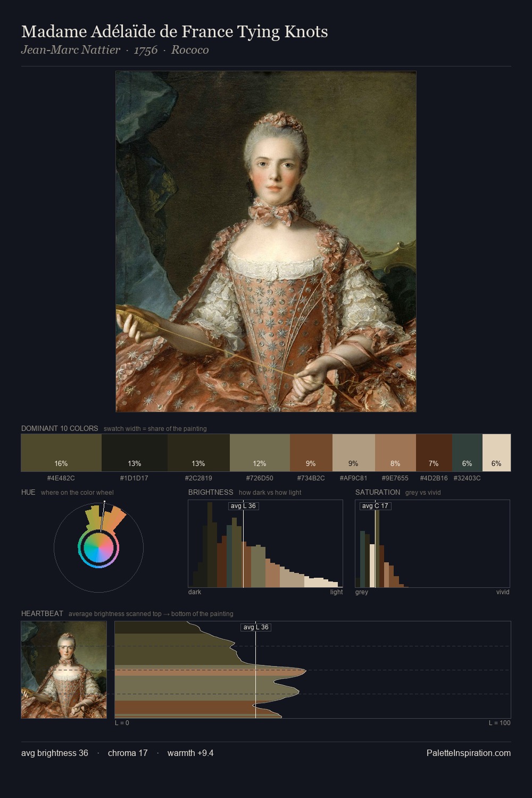Click the 'light' axis label
Image resolution: width=532 pixels, height=798 pixels.
click(x=336, y=592)
